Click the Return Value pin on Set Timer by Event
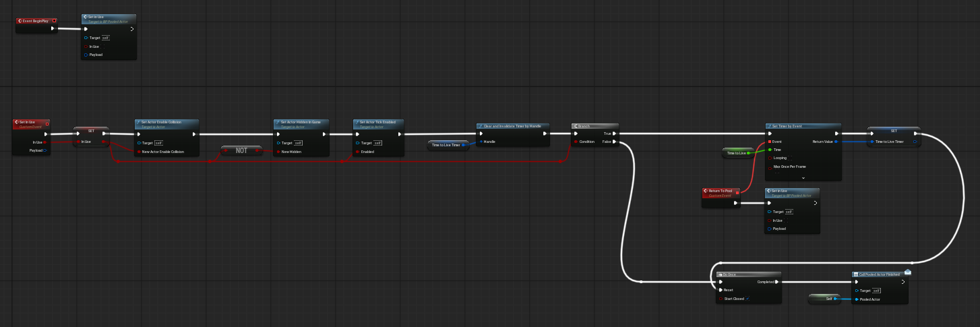Screen dimensions: 980x327 tap(836, 142)
